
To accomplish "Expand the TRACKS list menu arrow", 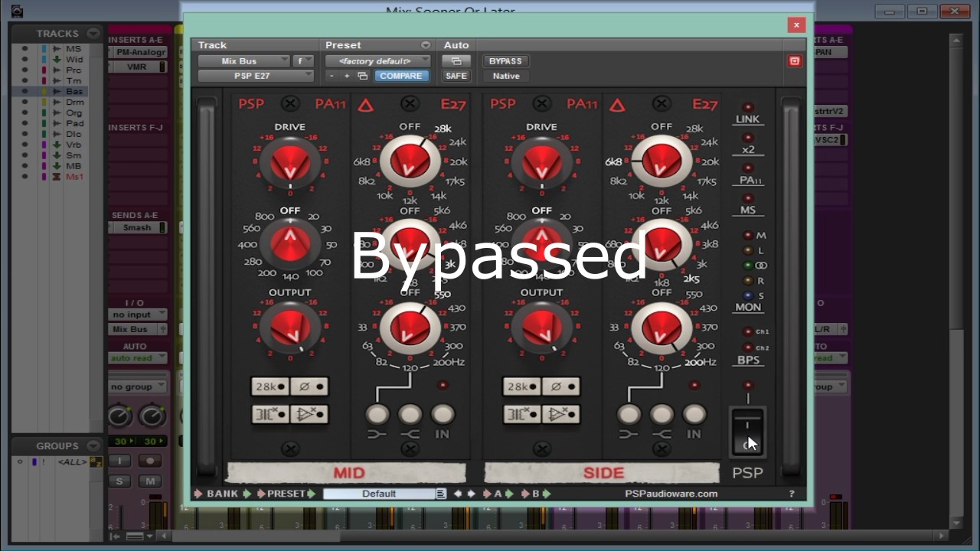I will [x=93, y=34].
